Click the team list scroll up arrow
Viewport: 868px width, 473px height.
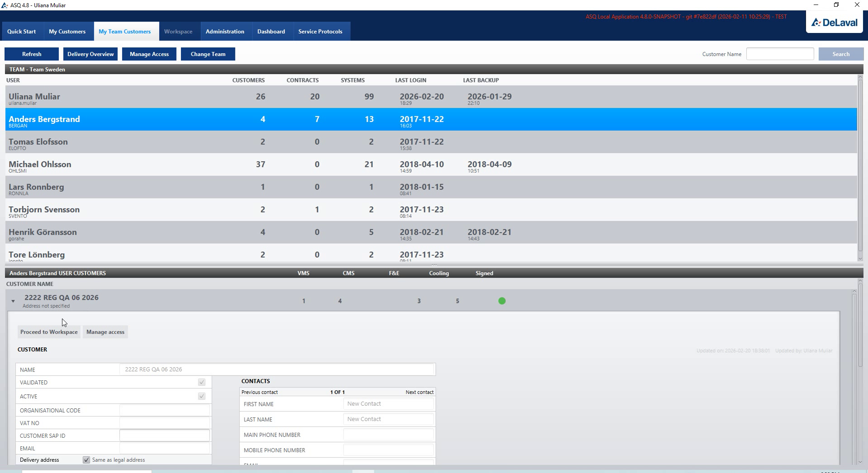[x=860, y=78]
